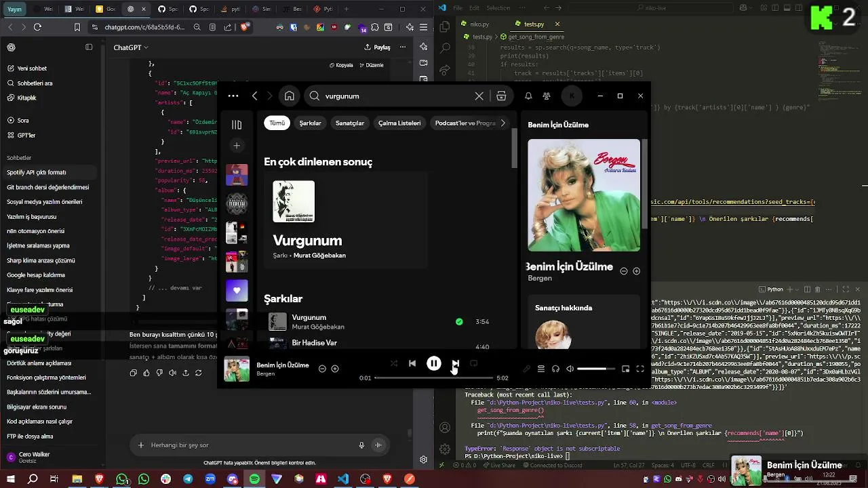Open the Spotify queue list icon
868x488 pixels.
(x=541, y=369)
